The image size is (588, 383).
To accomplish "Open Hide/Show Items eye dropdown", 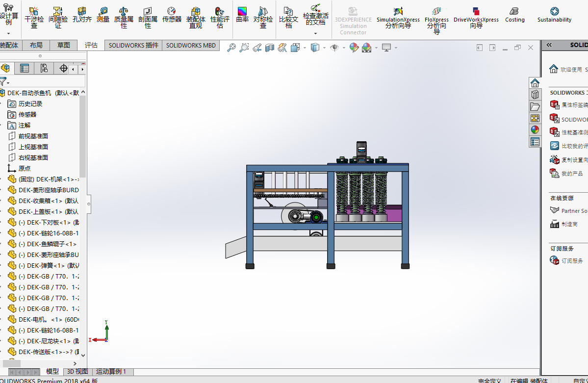I will 343,48.
